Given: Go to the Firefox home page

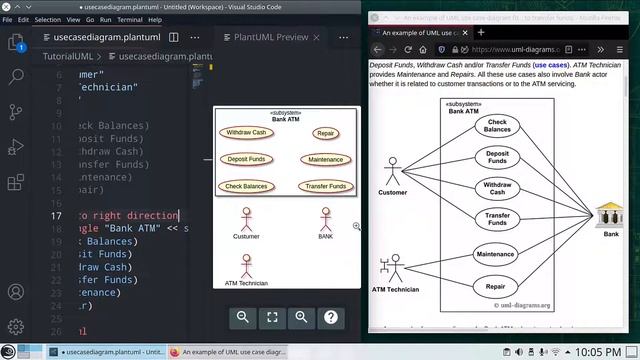Looking at the screenshot, I should click(422, 49).
